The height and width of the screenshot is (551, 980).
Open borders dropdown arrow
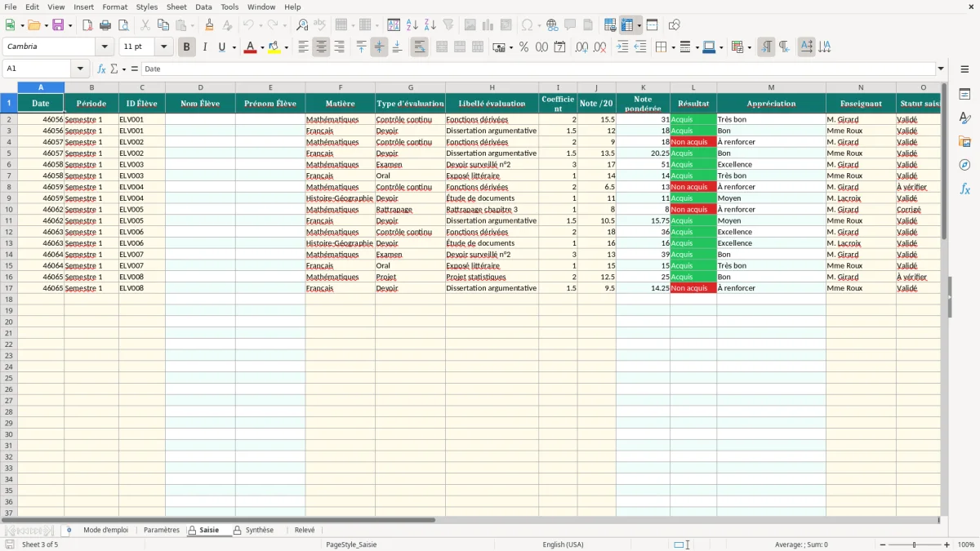tap(672, 47)
